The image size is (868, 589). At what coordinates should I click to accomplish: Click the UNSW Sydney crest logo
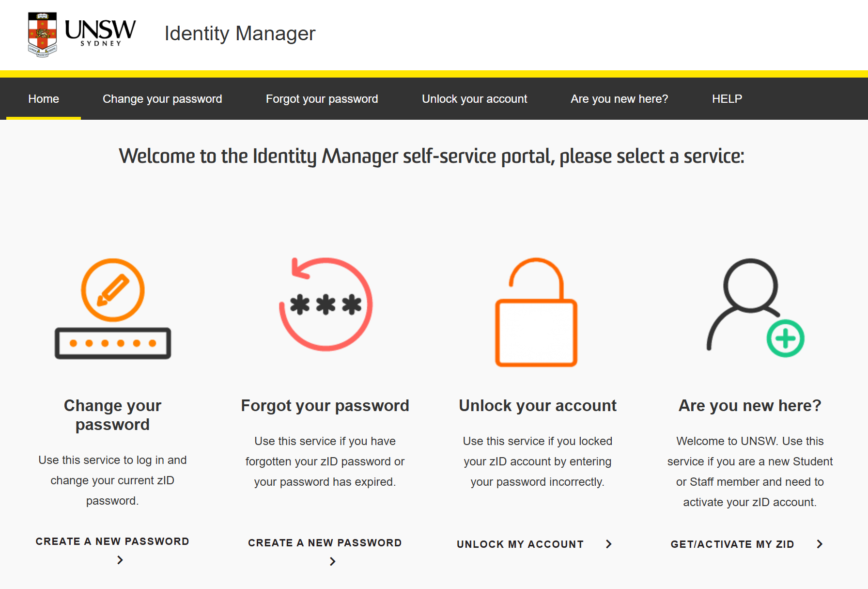41,34
